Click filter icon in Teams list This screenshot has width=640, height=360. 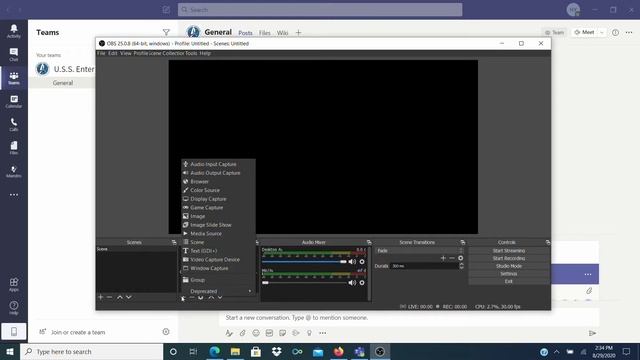click(166, 32)
